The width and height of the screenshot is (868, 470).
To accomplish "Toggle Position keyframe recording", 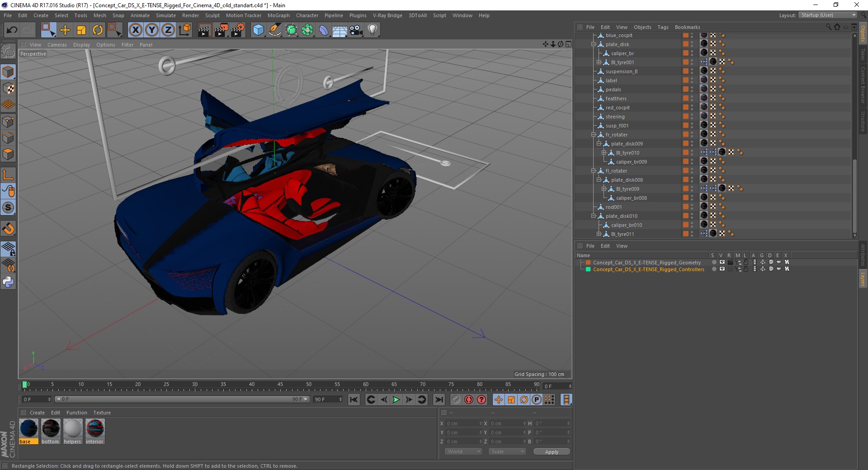I will coord(498,399).
